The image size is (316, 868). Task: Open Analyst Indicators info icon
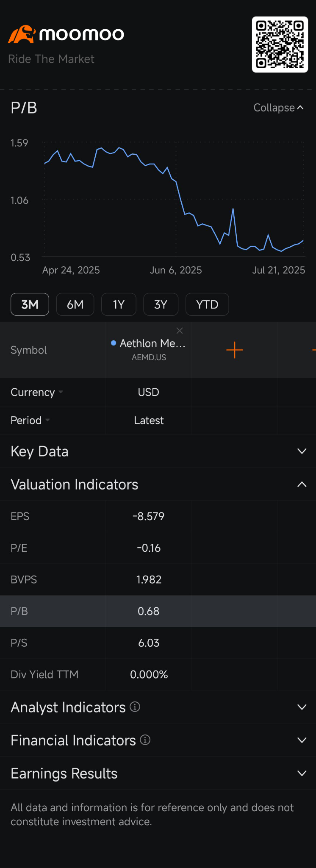pyautogui.click(x=135, y=707)
